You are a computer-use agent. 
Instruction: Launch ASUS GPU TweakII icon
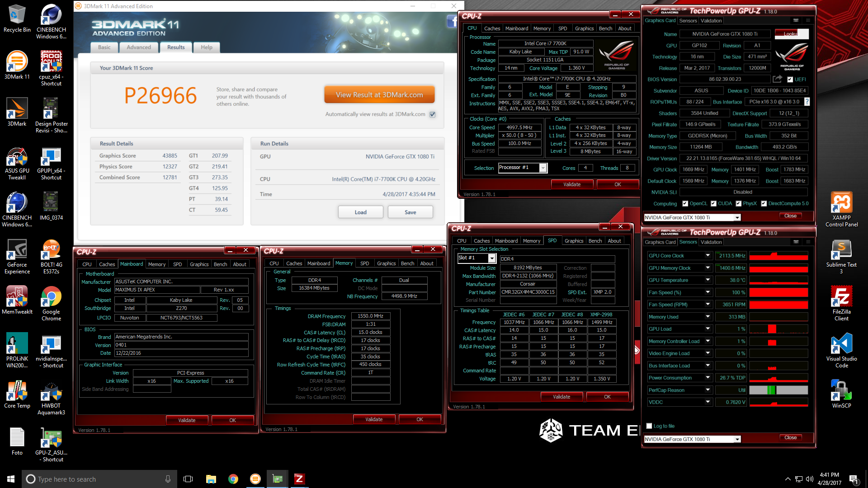point(17,163)
